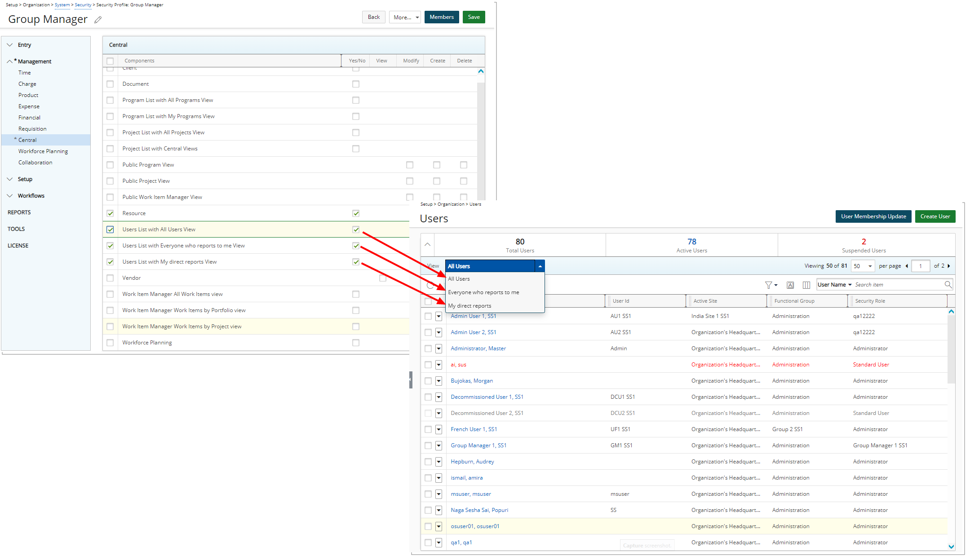This screenshot has height=560, width=970.
Task: Go to previous page using left arrow
Action: [907, 266]
